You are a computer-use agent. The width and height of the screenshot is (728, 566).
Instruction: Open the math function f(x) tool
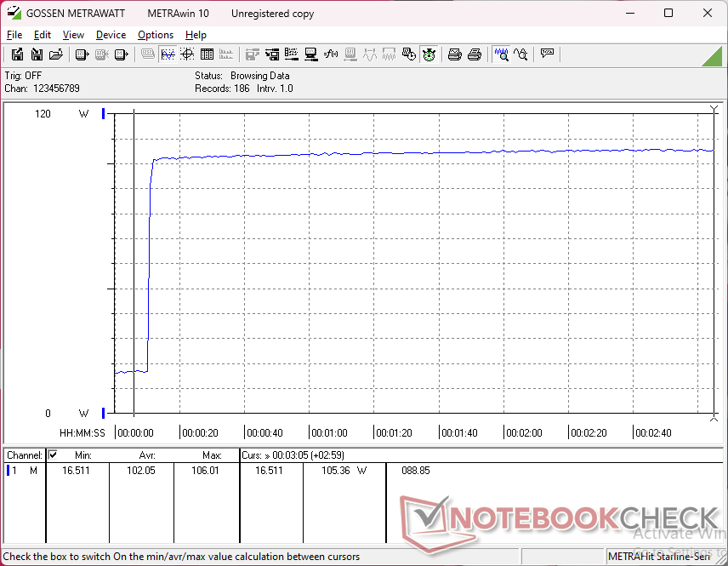tap(331, 54)
